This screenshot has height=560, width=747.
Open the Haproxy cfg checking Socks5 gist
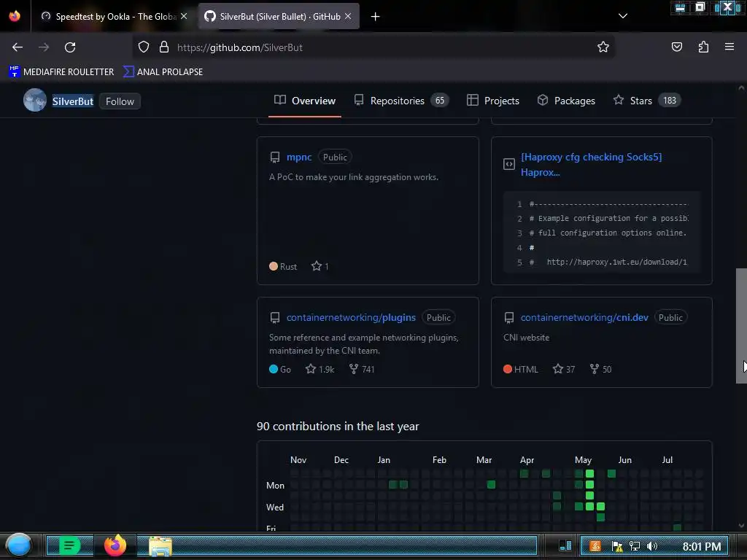click(591, 164)
